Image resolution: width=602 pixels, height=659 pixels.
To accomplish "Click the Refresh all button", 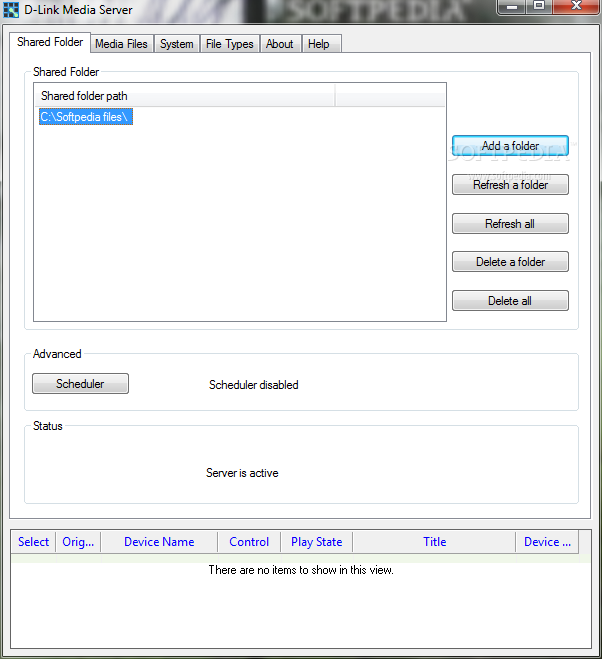I will [x=510, y=224].
